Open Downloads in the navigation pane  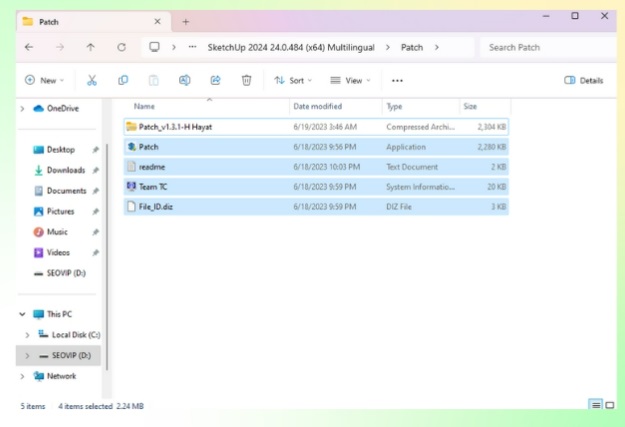(x=66, y=170)
